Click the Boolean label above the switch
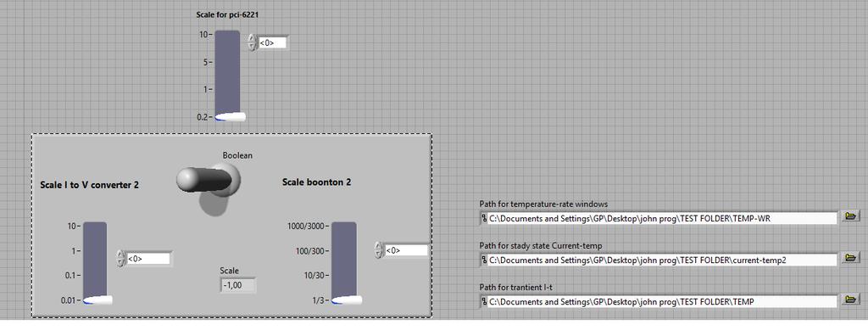The width and height of the screenshot is (868, 336). [237, 155]
